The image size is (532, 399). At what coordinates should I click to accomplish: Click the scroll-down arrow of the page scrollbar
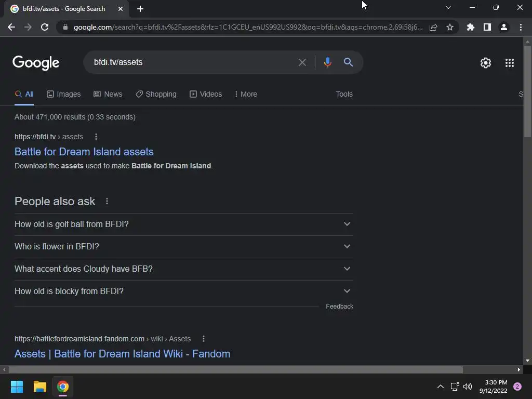pyautogui.click(x=527, y=361)
